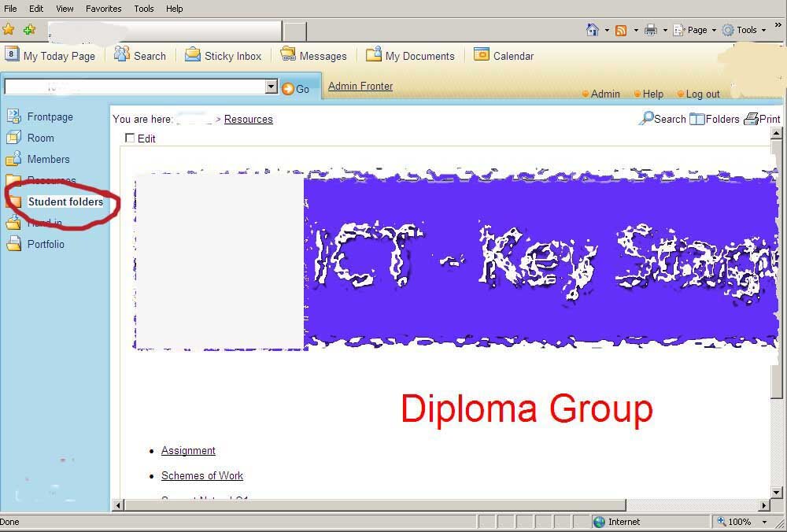Open the Tools gear dropdown in toolbar
787x532 pixels.
point(744,30)
